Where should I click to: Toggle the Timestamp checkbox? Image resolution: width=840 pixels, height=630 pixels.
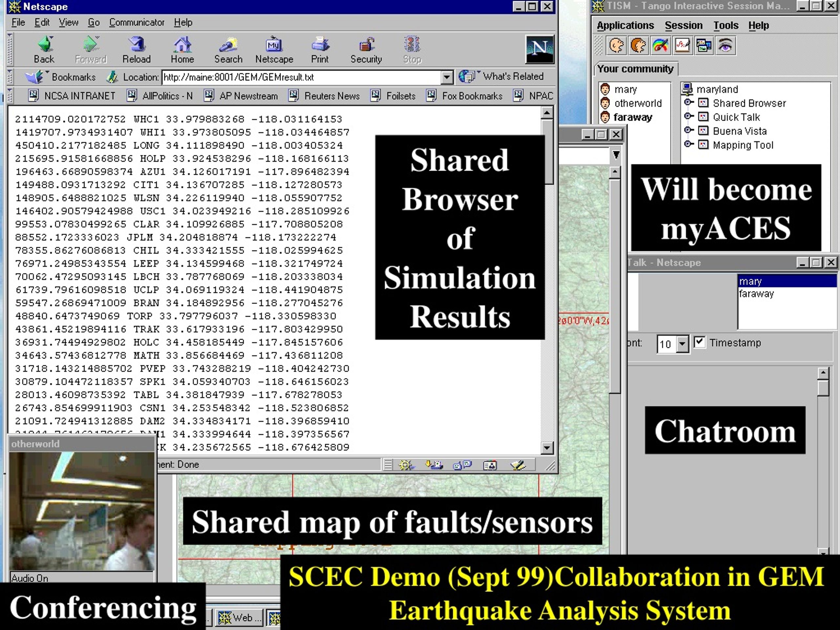[700, 342]
